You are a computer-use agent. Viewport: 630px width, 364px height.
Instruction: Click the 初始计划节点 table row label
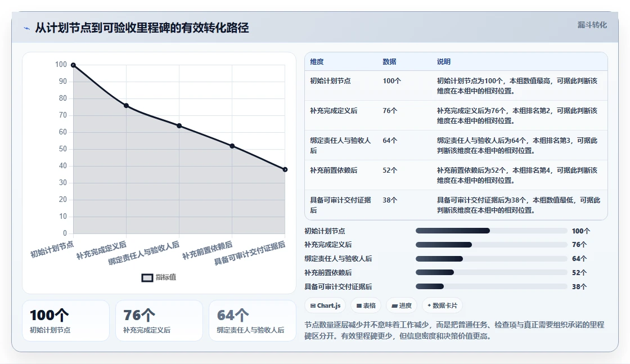pos(330,81)
